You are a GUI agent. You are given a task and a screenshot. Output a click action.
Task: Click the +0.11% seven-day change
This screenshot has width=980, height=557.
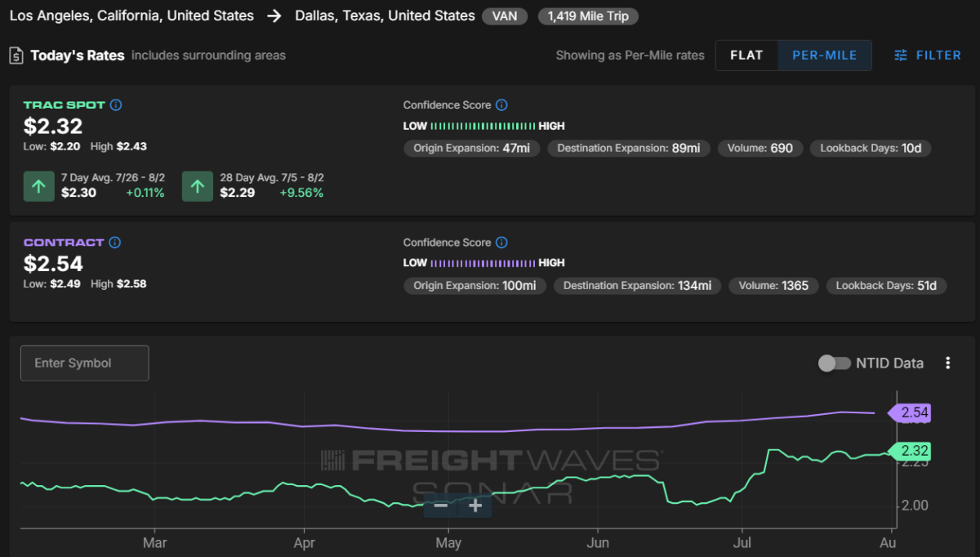145,194
